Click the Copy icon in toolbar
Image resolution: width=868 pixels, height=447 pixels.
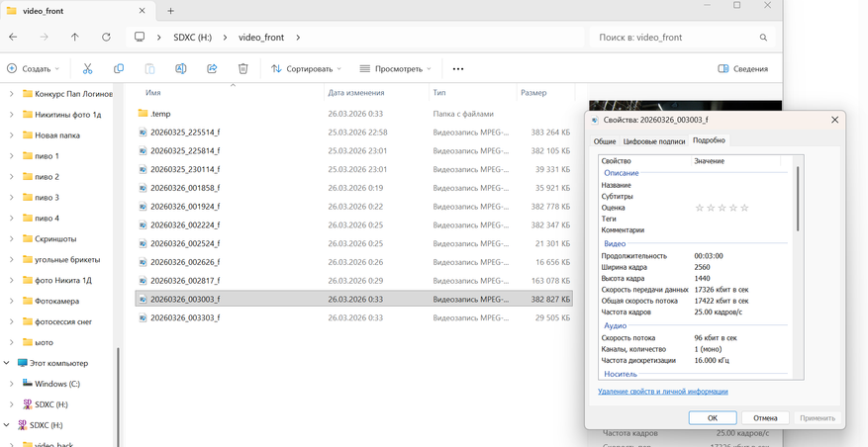tap(119, 69)
